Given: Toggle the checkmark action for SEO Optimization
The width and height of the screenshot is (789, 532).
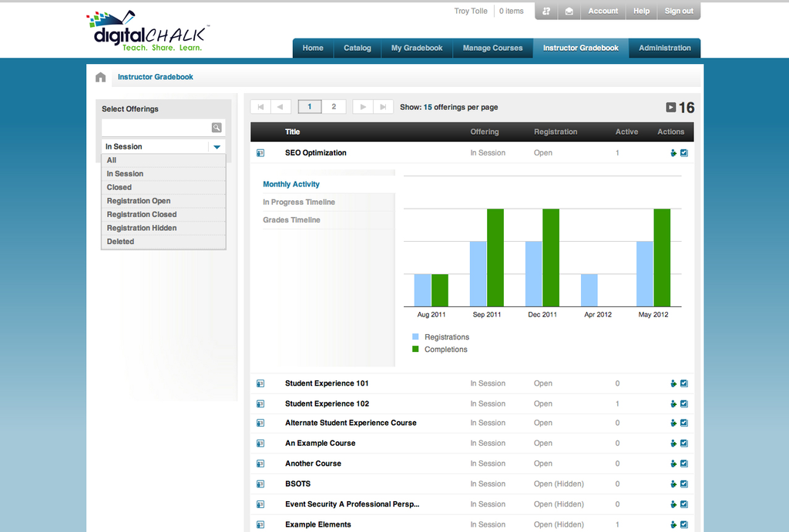Looking at the screenshot, I should click(x=684, y=153).
